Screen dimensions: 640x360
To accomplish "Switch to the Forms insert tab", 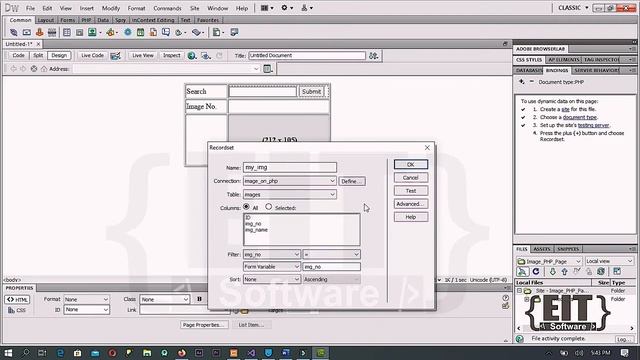I will tap(67, 20).
